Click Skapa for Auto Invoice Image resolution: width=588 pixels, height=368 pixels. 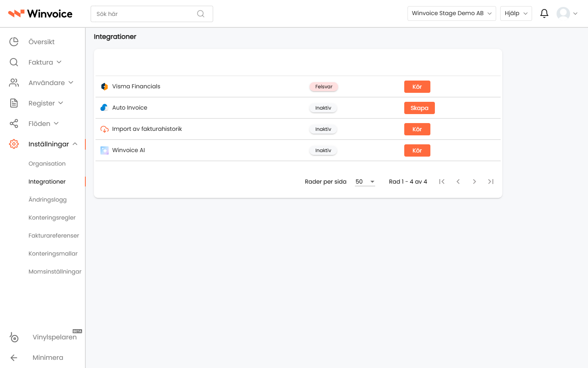(x=419, y=108)
